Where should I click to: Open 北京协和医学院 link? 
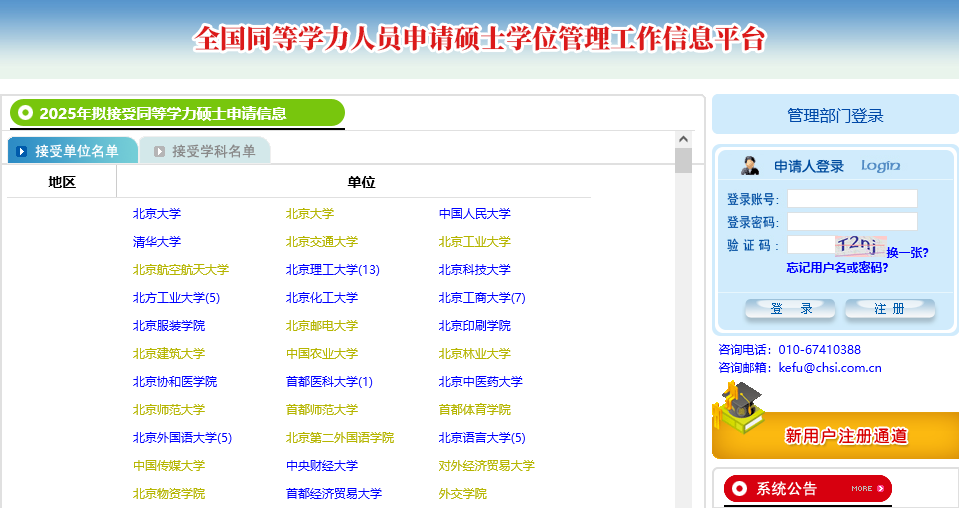[175, 382]
